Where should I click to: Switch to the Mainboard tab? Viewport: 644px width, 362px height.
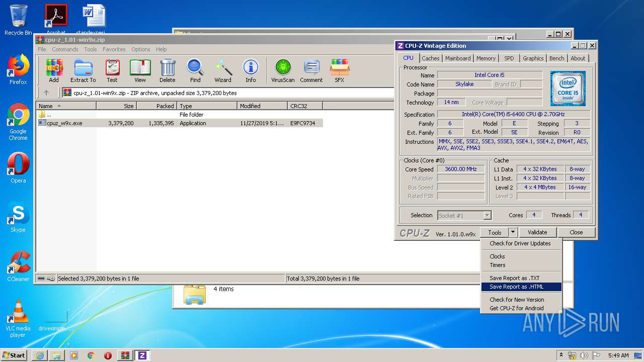[458, 58]
